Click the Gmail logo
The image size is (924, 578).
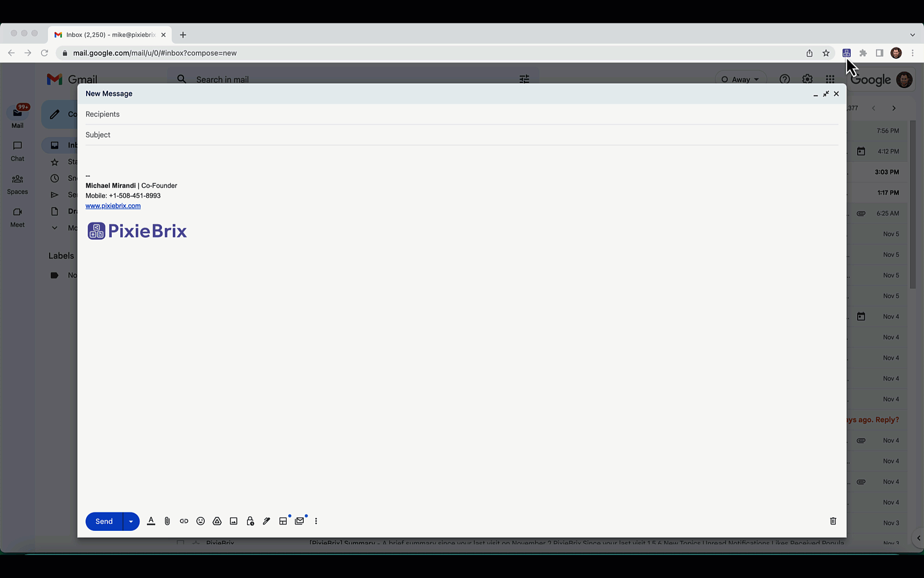pyautogui.click(x=72, y=79)
